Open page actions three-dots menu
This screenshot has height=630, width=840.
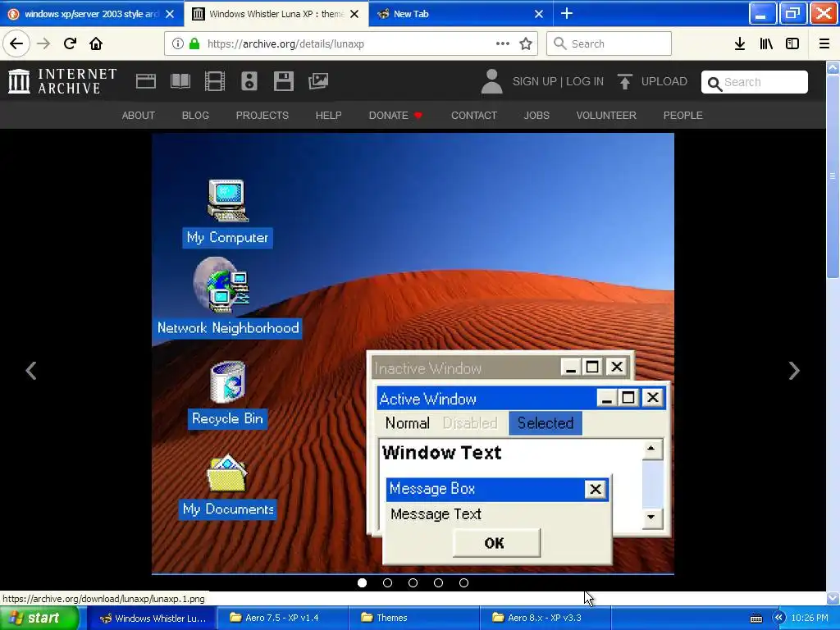tap(503, 43)
